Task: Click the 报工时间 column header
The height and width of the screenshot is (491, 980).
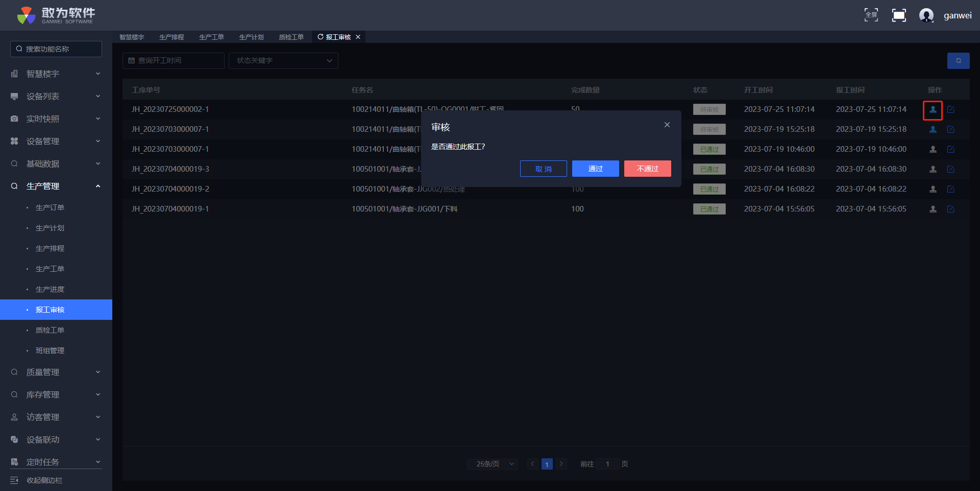Action: pyautogui.click(x=850, y=90)
